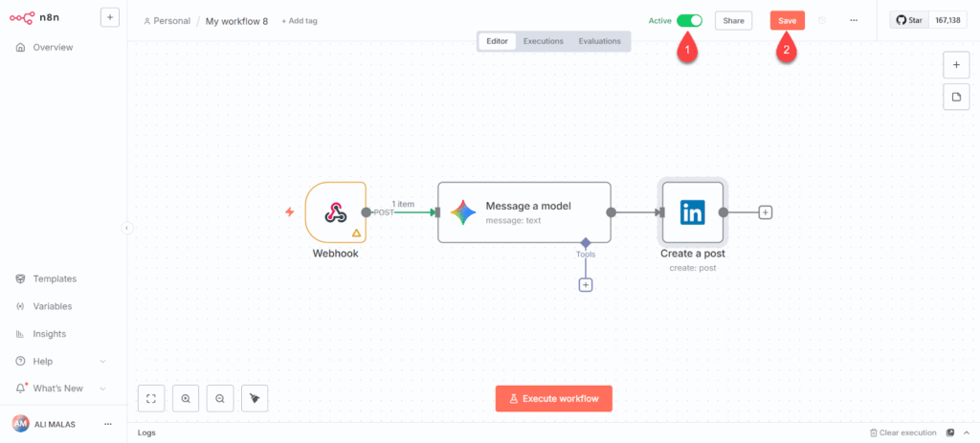Image resolution: width=980 pixels, height=443 pixels.
Task: Zoom in on the canvas
Action: [186, 399]
